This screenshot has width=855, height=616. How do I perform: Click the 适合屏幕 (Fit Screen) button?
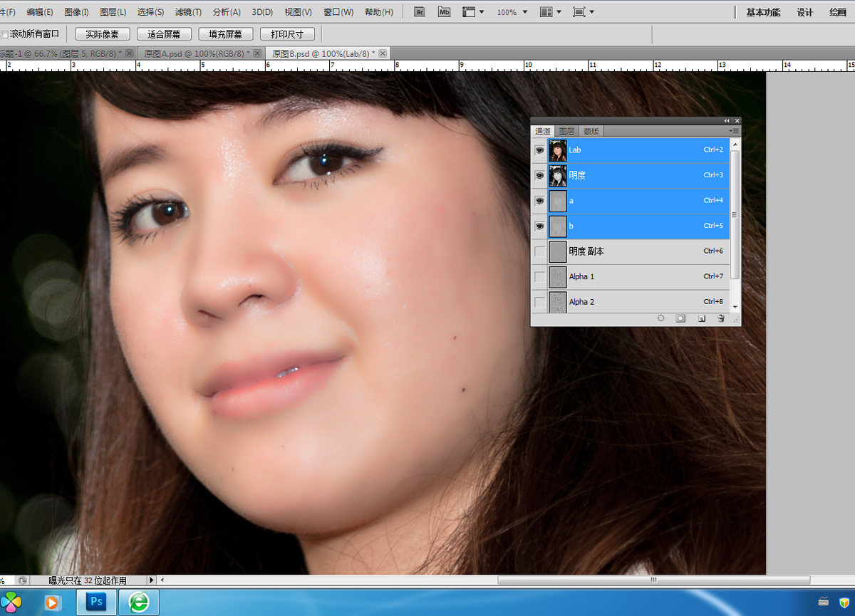coord(164,34)
